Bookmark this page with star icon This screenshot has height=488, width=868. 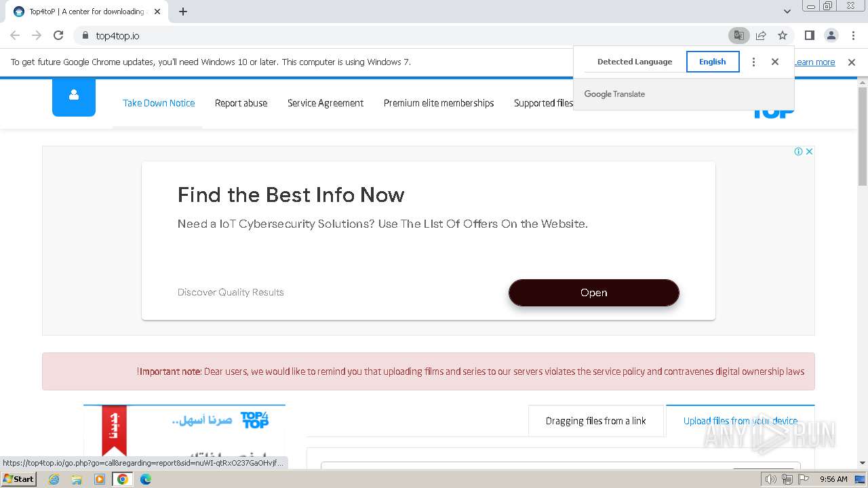point(783,35)
